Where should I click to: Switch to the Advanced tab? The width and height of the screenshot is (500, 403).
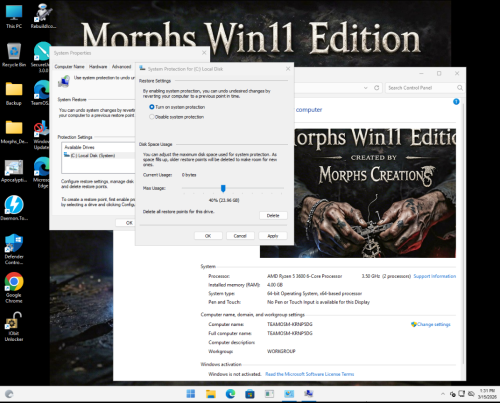(x=121, y=67)
